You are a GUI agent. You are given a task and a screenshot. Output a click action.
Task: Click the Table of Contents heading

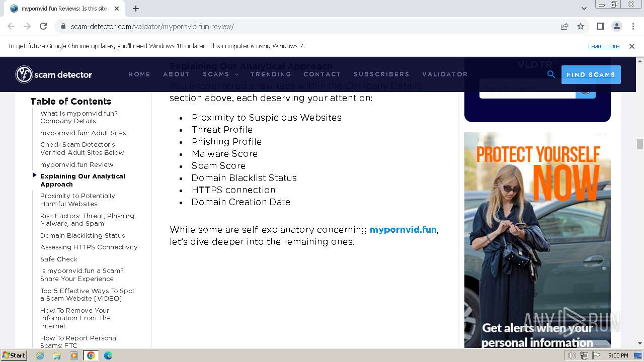(x=70, y=101)
